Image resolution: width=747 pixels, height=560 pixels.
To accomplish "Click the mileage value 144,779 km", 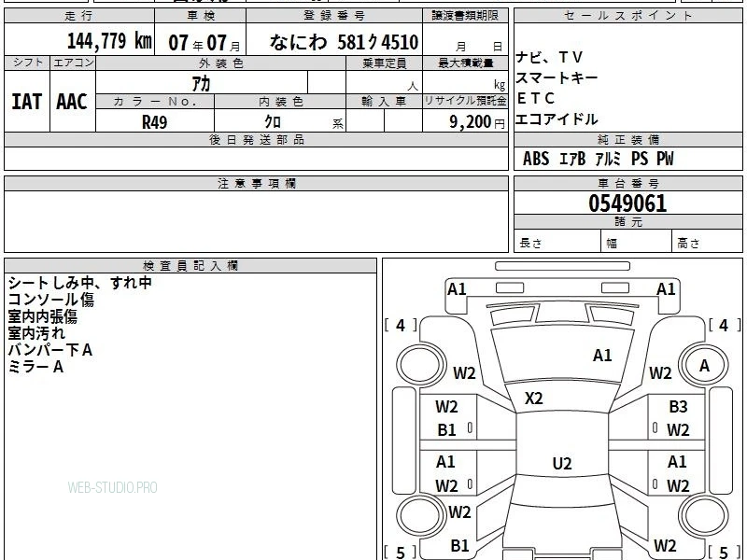I will tap(109, 41).
